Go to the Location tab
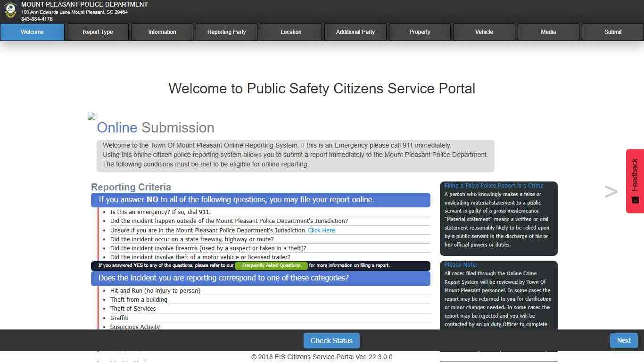The image size is (644, 362). tap(291, 32)
